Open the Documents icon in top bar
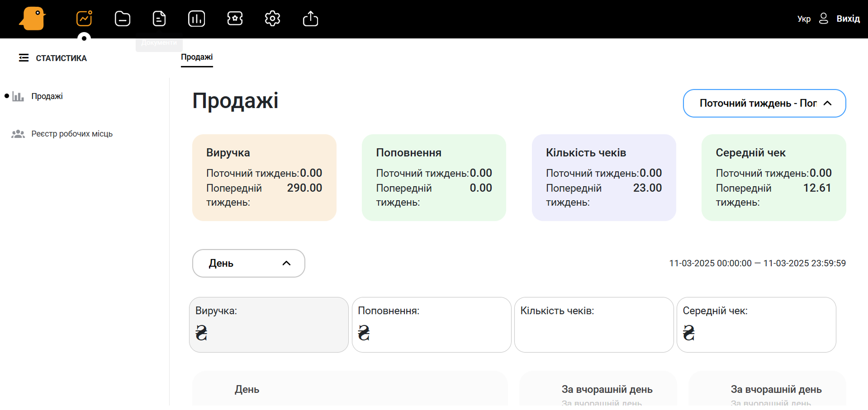 [x=159, y=19]
